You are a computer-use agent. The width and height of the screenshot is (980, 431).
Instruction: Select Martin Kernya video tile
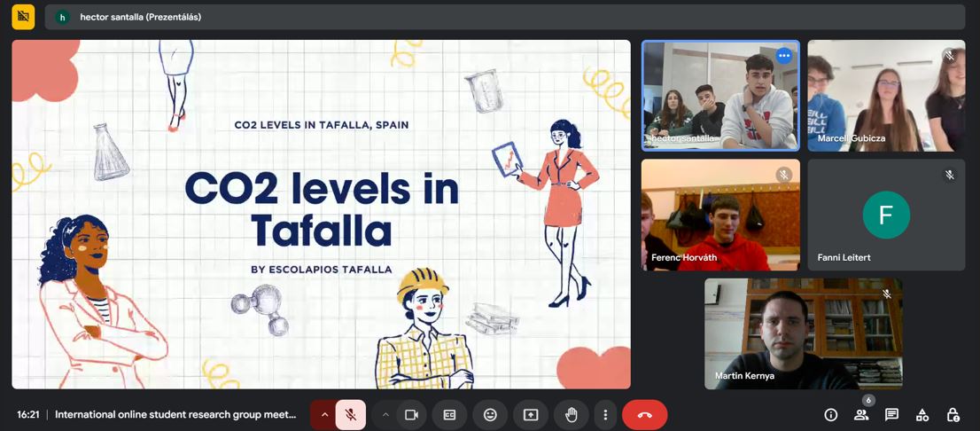tap(804, 333)
